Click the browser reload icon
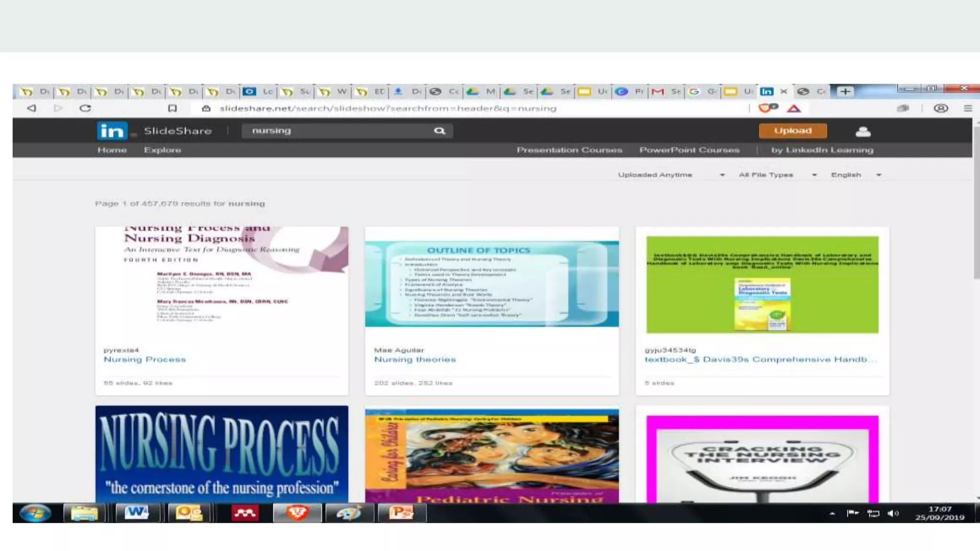This screenshot has width=980, height=551. point(85,108)
